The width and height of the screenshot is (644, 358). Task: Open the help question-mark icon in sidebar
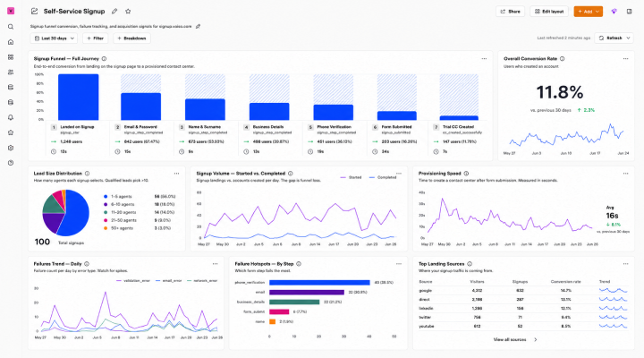(x=11, y=163)
